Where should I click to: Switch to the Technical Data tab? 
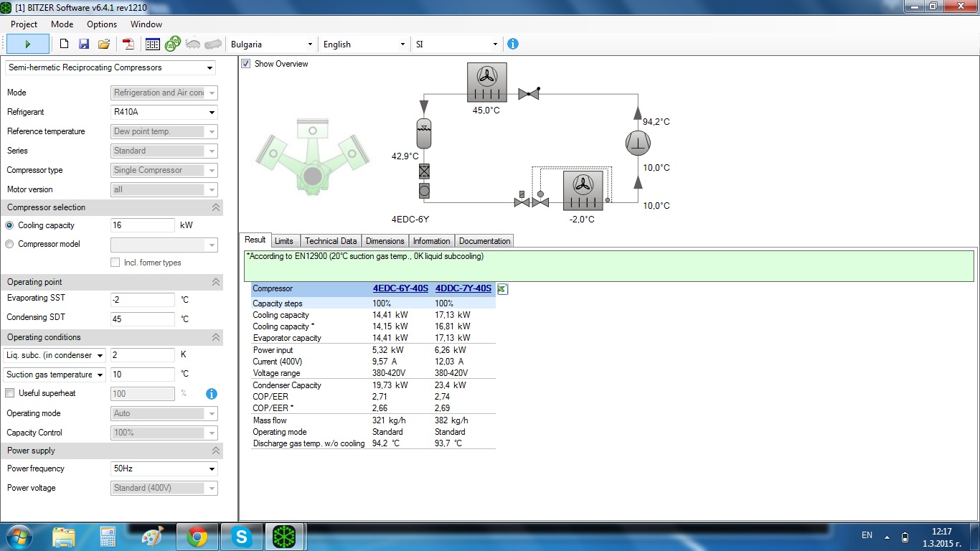[x=330, y=241]
